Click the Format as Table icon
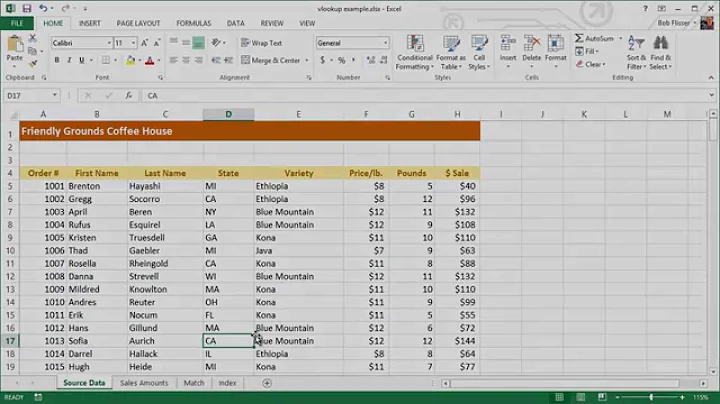 (453, 46)
